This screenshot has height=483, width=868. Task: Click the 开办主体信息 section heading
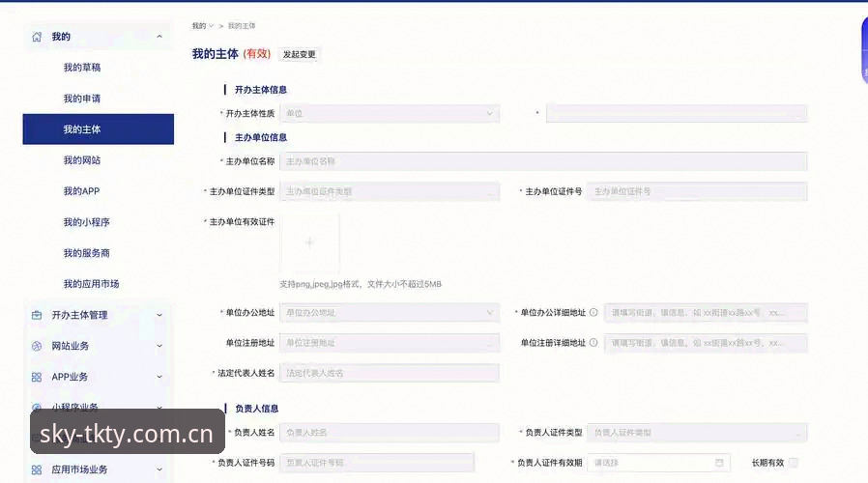click(x=261, y=90)
